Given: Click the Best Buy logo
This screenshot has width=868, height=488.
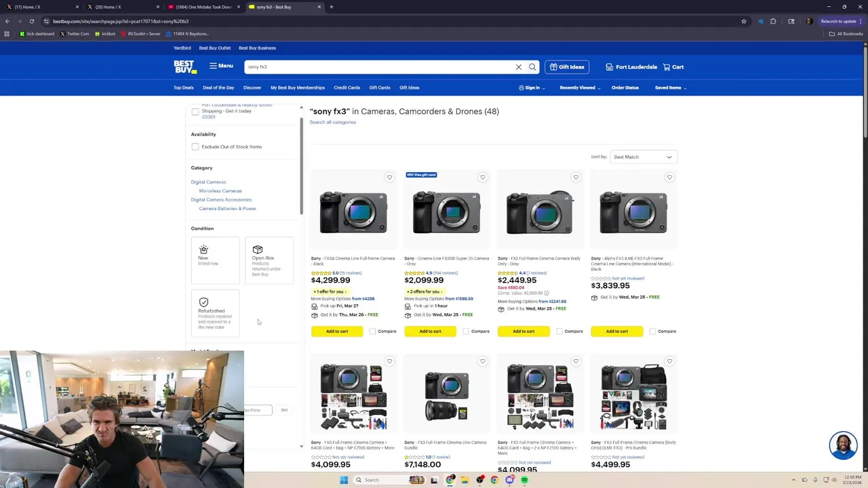Looking at the screenshot, I should click(x=184, y=66).
